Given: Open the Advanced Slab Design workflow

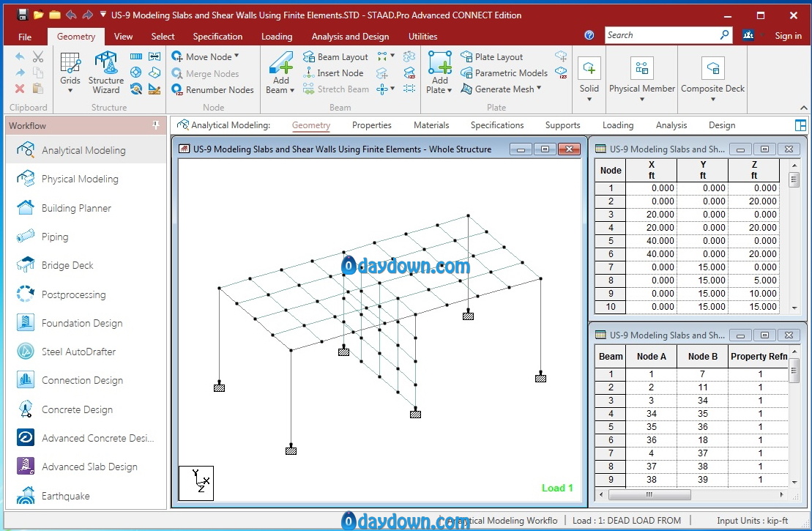Looking at the screenshot, I should pos(86,467).
